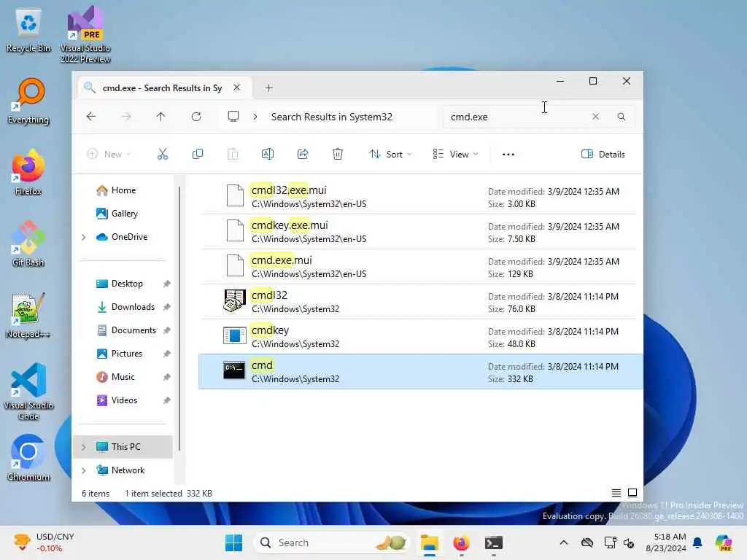The height and width of the screenshot is (560, 747).
Task: Select the cmdkey application result
Action: click(x=419, y=337)
